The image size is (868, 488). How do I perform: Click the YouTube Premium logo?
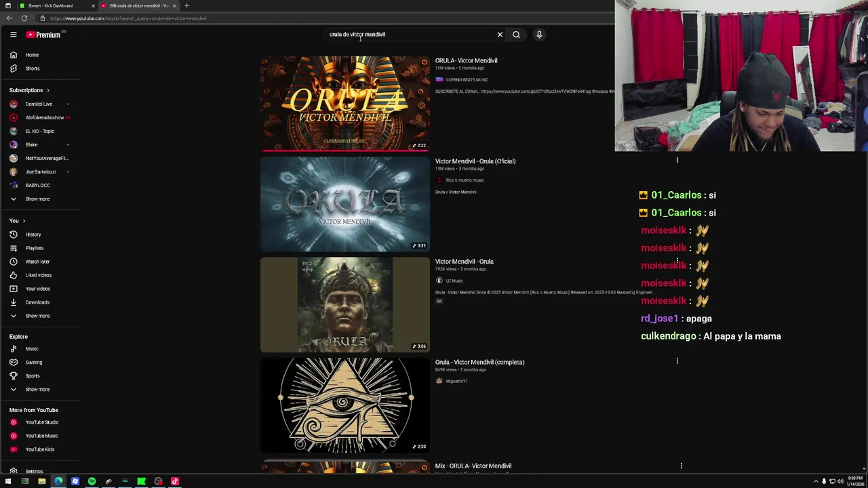point(43,35)
